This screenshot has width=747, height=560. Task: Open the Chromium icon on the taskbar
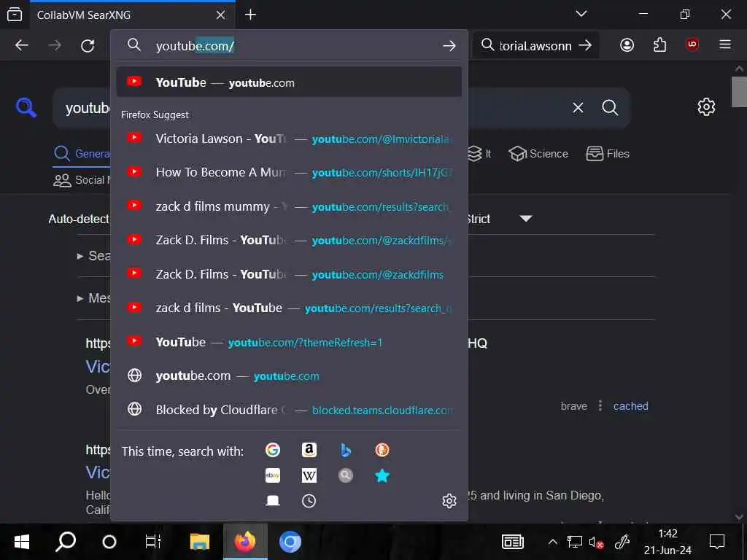pos(290,542)
